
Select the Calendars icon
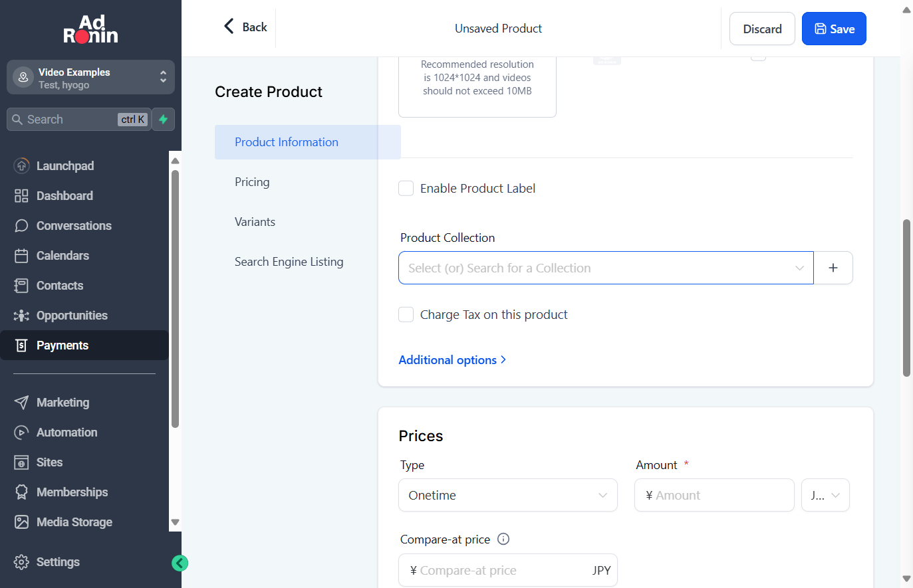point(21,255)
